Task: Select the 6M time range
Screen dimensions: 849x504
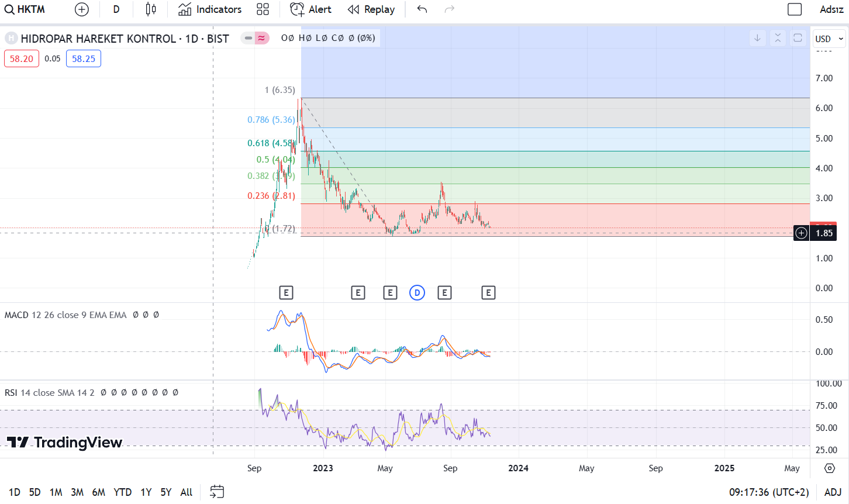Action: pyautogui.click(x=98, y=492)
